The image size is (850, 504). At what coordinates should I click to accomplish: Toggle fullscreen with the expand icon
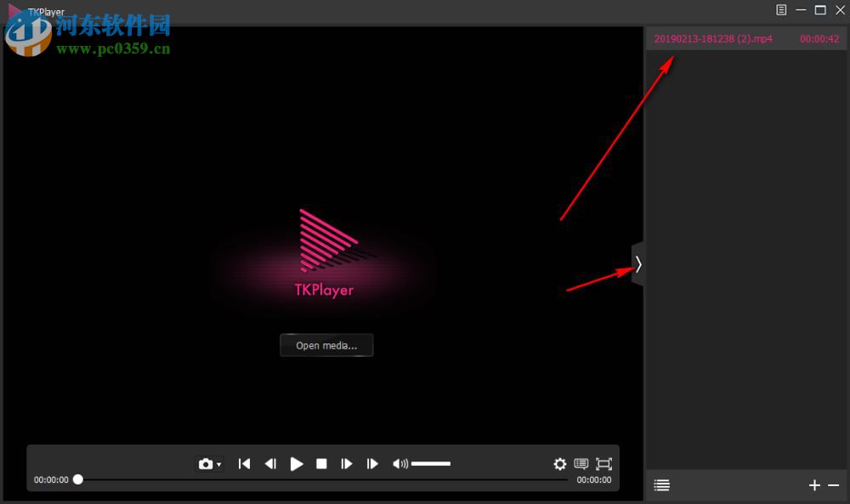[x=604, y=463]
